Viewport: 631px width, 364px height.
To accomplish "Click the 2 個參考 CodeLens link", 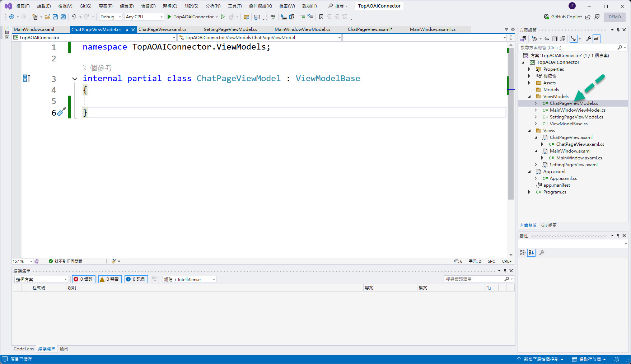I will pyautogui.click(x=97, y=68).
